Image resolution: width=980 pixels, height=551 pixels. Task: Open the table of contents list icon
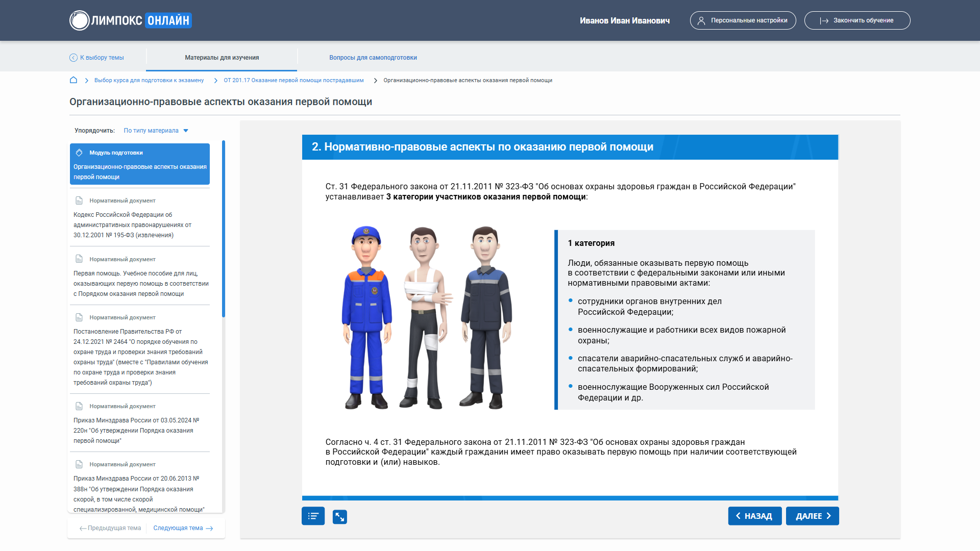(x=313, y=516)
